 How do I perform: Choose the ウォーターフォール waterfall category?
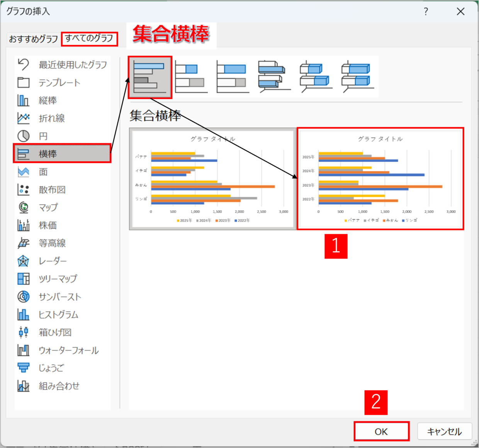(68, 350)
